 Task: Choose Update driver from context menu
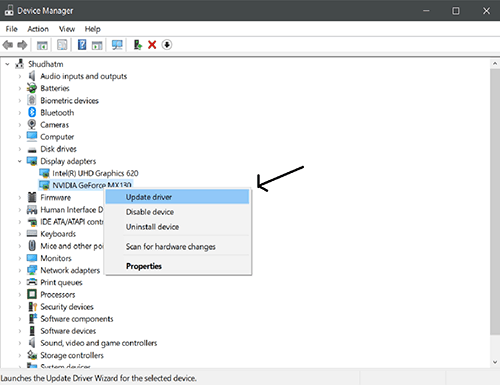point(177,197)
